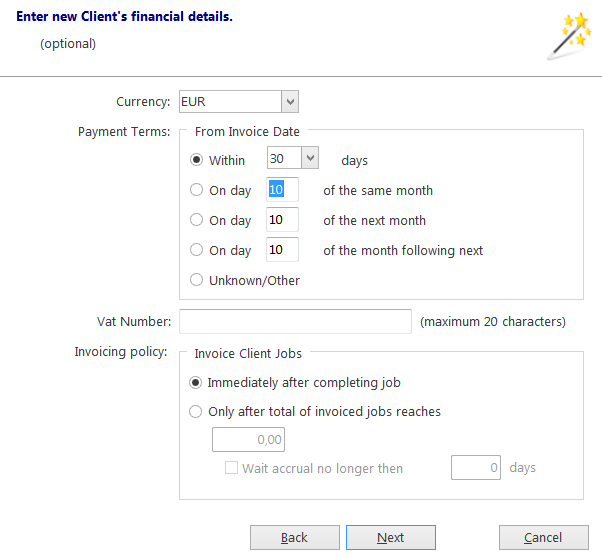
Task: Tick the Wait accrual no longer then checkbox
Action: (x=231, y=468)
